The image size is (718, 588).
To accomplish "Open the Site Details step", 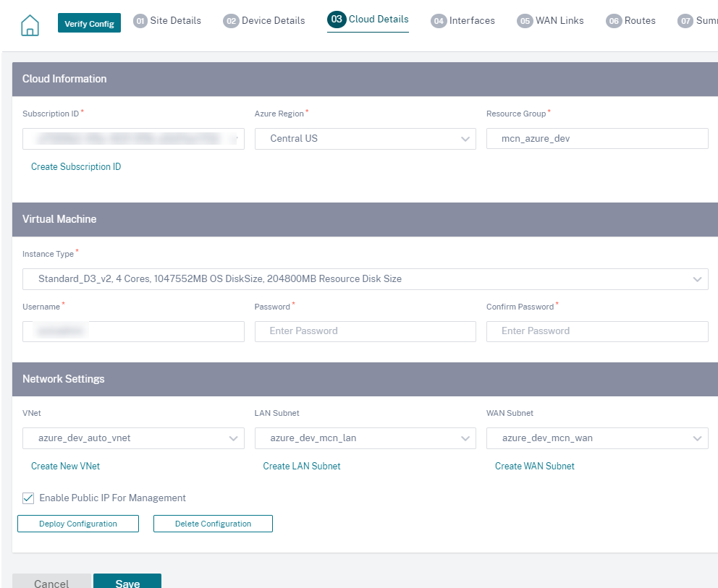I will click(167, 20).
